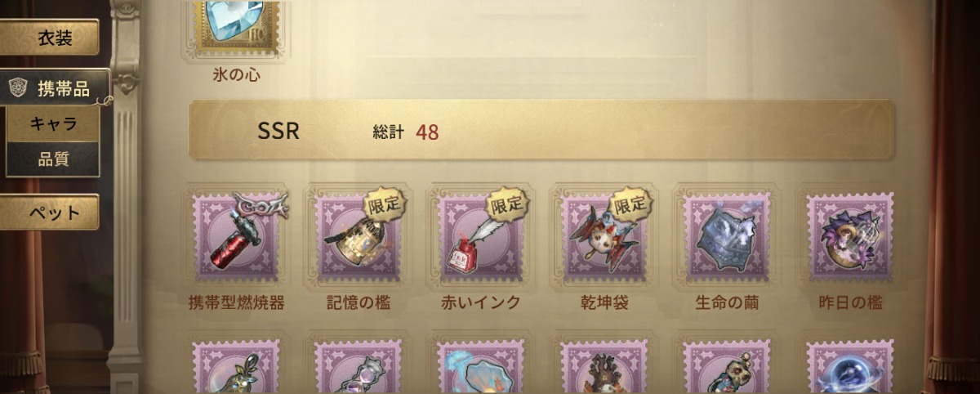Select the 乾坤袋 accessory icon

pos(604,237)
